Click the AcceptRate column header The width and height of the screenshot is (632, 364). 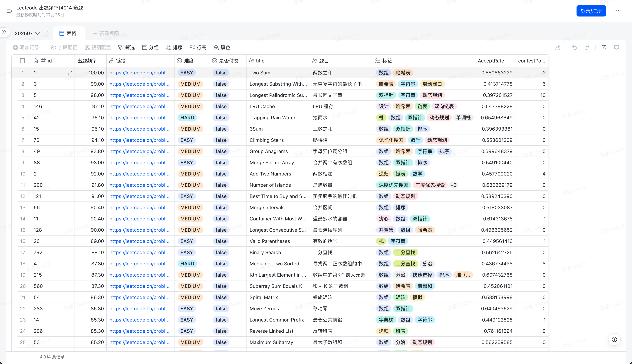(495, 61)
